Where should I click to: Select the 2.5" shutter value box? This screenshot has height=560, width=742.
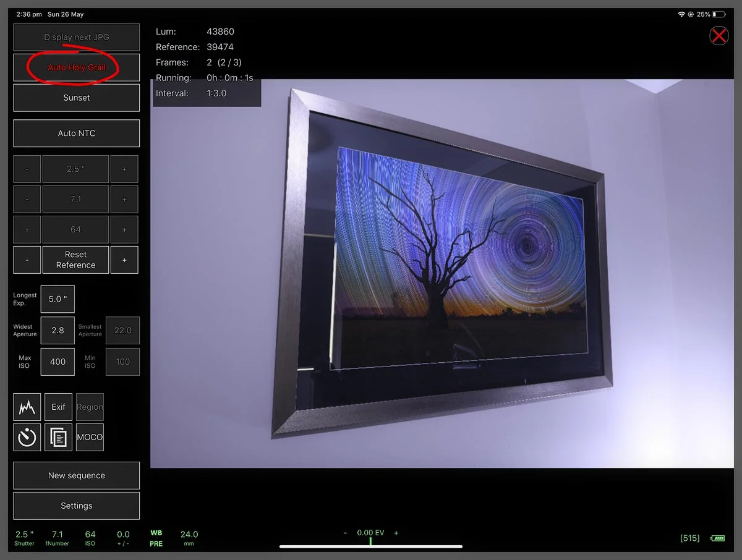(x=75, y=169)
